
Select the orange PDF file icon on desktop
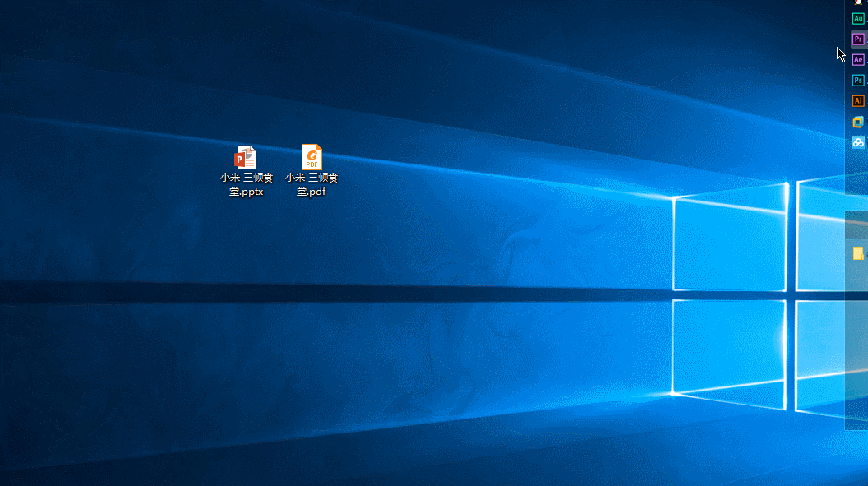coord(312,157)
